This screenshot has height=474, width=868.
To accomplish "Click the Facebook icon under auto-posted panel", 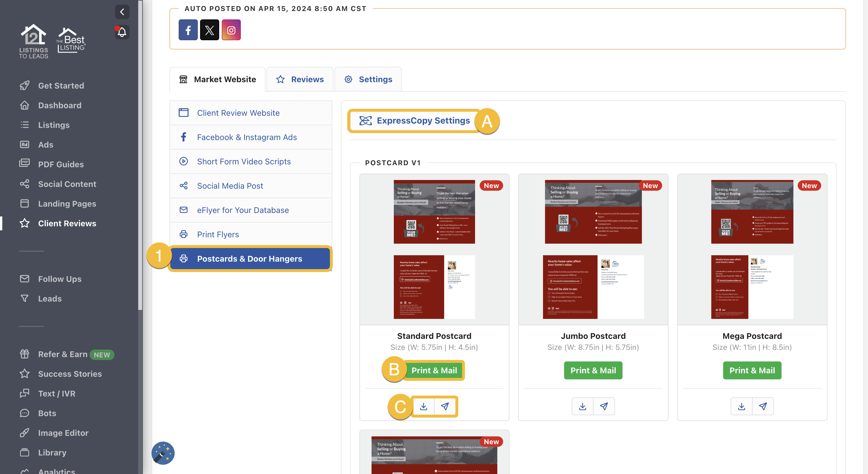I will (x=188, y=30).
